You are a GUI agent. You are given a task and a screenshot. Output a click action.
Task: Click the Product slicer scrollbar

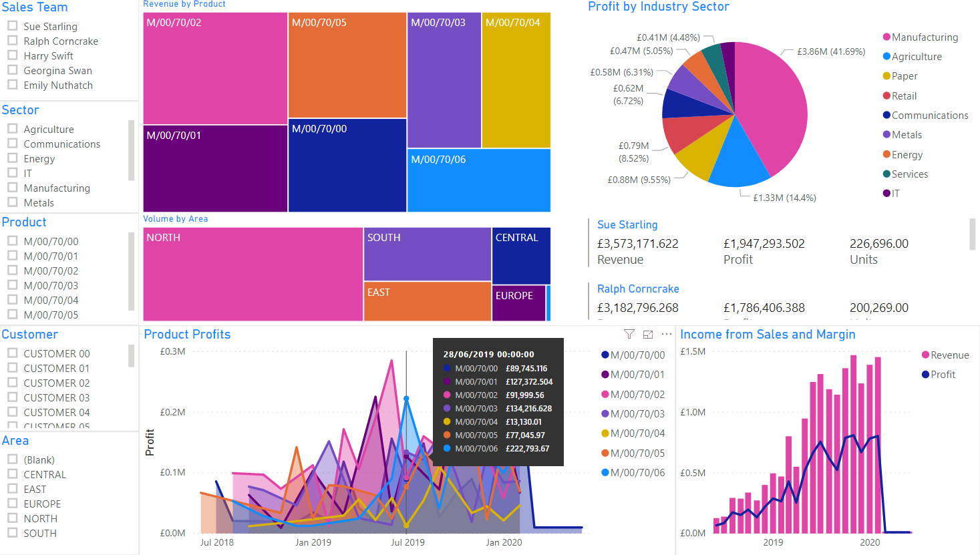tap(131, 271)
